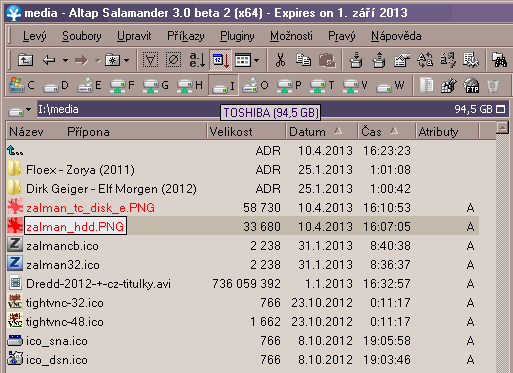
Task: Open the view mode dropdown arrow
Action: coord(256,61)
